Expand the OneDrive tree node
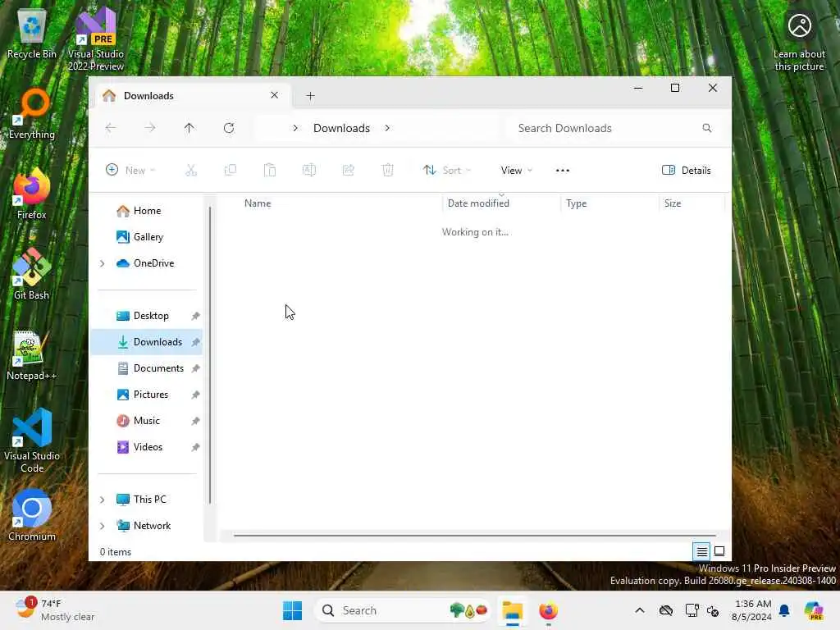The image size is (840, 630). [x=103, y=263]
